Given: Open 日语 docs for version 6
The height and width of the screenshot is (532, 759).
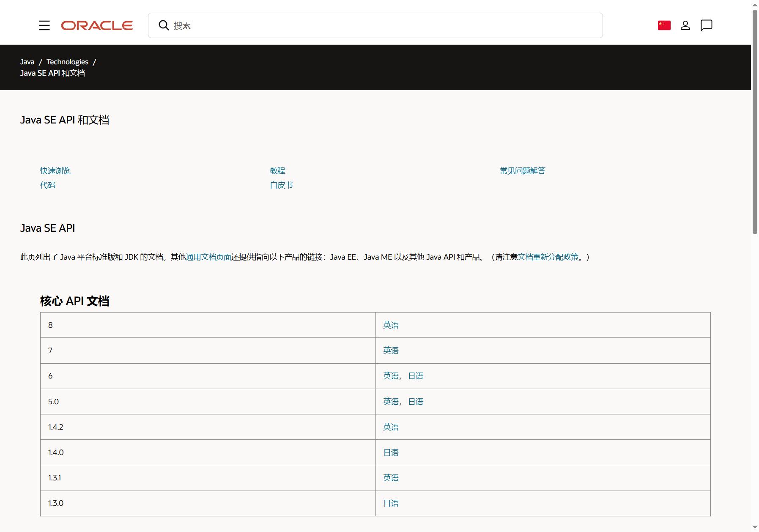Looking at the screenshot, I should point(416,376).
